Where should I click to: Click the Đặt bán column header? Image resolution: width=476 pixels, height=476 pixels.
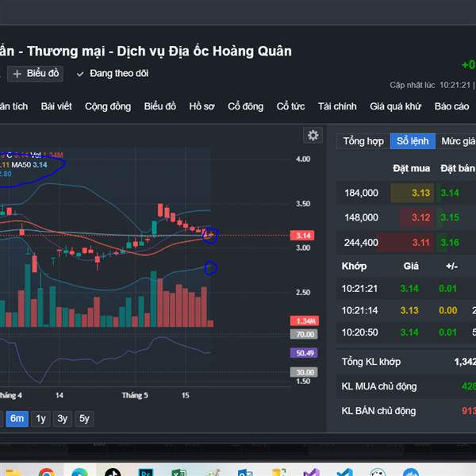(x=458, y=168)
